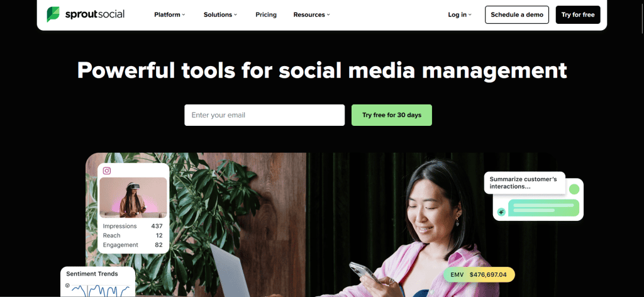Viewport: 644px width, 297px height.
Task: Click the Sprout Social leaf logo
Action: (53, 14)
